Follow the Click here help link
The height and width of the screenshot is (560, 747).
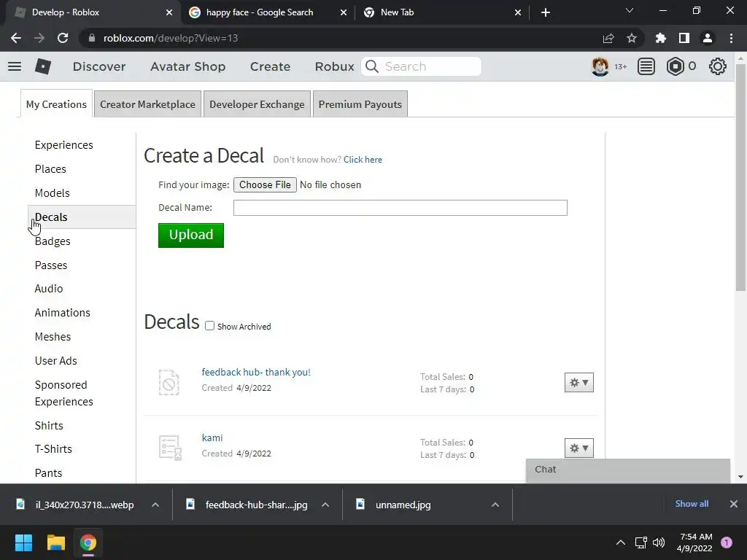(363, 160)
